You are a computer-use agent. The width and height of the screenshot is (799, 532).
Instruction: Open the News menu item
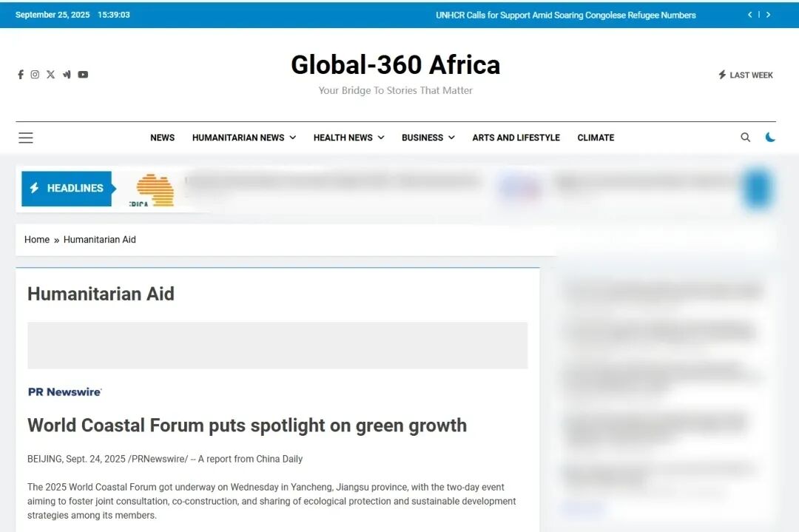tap(162, 138)
